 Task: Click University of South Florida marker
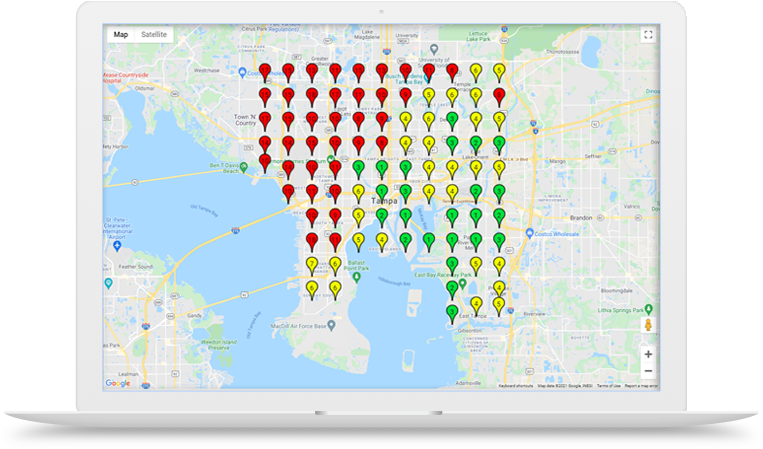coord(435,49)
